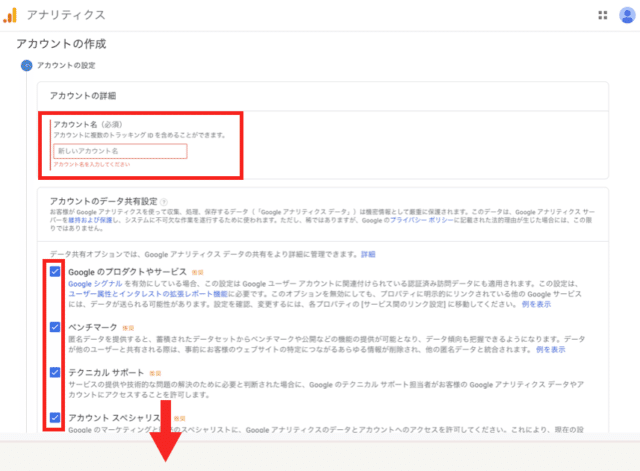Open the Google シグナル link
The width and height of the screenshot is (640, 471).
pos(95,284)
